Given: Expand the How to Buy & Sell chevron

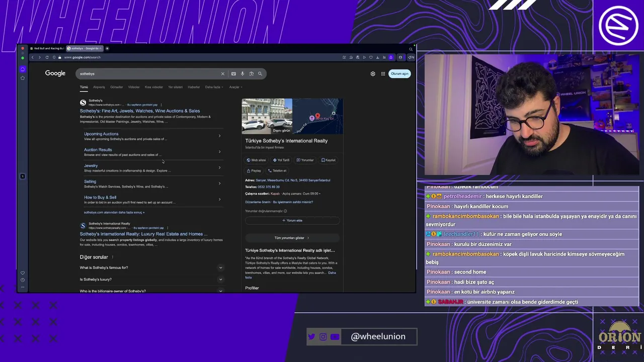Looking at the screenshot, I should [219, 199].
